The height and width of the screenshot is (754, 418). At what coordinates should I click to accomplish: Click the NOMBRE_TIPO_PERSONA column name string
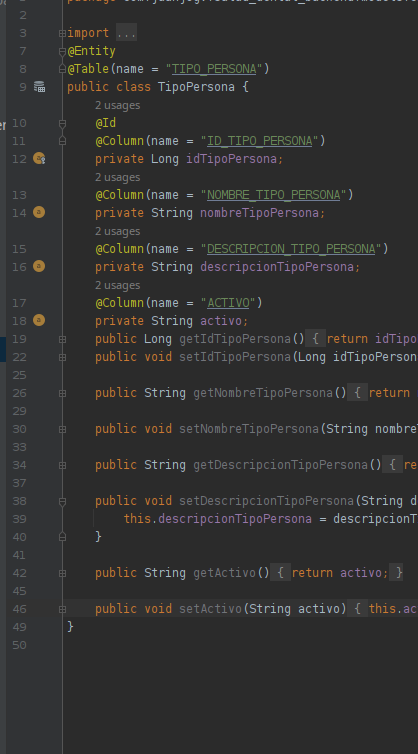pos(274,195)
